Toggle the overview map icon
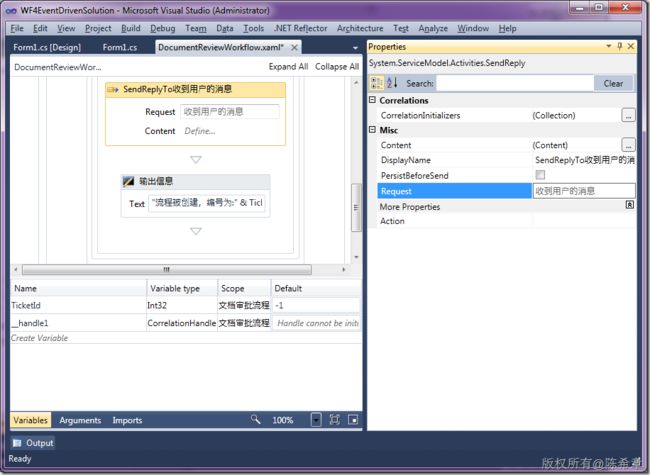The height and width of the screenshot is (475, 650). point(353,420)
